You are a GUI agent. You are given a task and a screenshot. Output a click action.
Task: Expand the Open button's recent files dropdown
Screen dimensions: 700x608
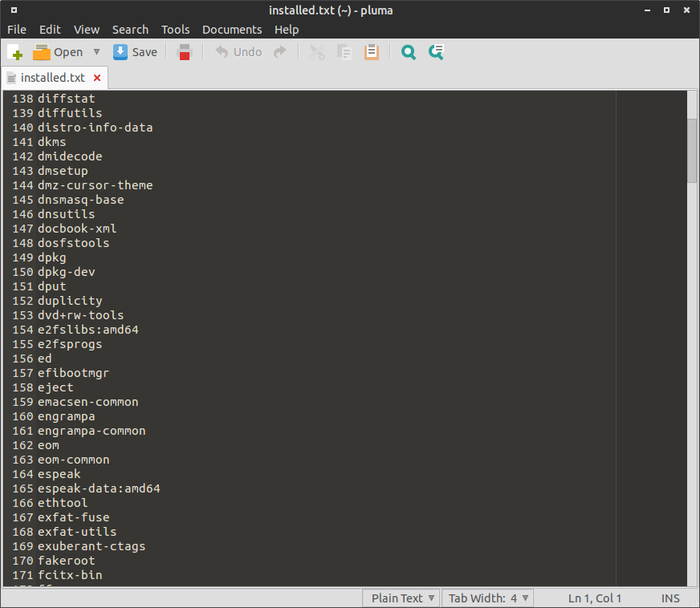[95, 51]
